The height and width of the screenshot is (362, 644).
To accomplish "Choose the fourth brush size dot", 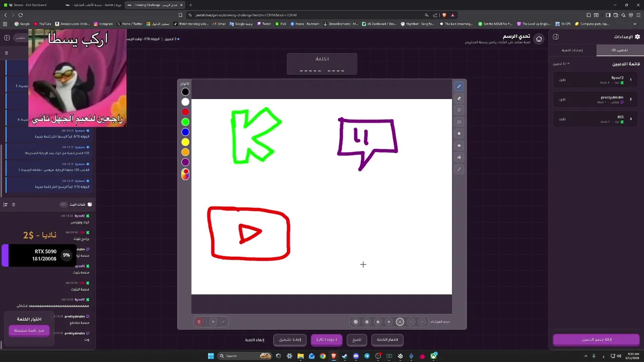I will (x=389, y=322).
